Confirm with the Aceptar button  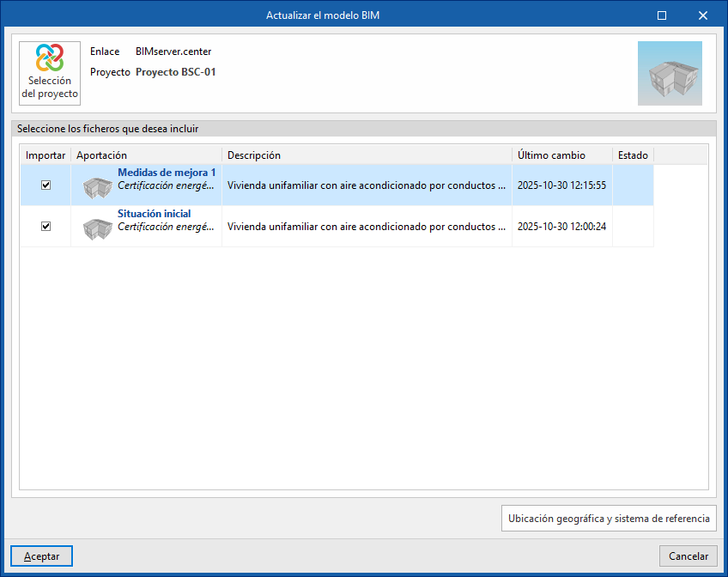[x=42, y=556]
